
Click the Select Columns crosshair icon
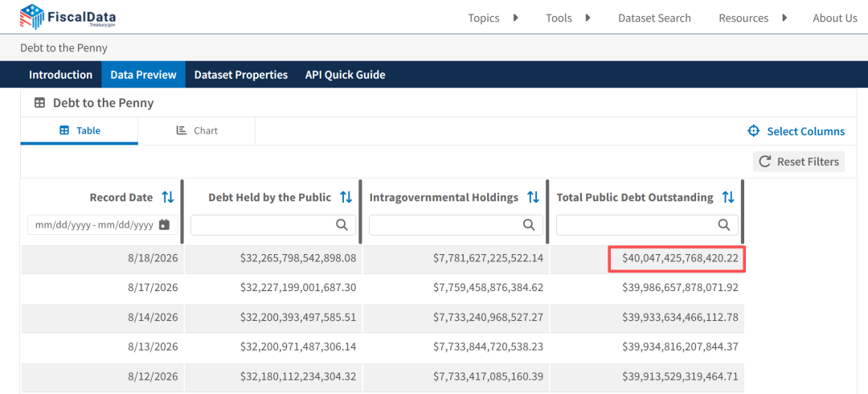point(753,131)
